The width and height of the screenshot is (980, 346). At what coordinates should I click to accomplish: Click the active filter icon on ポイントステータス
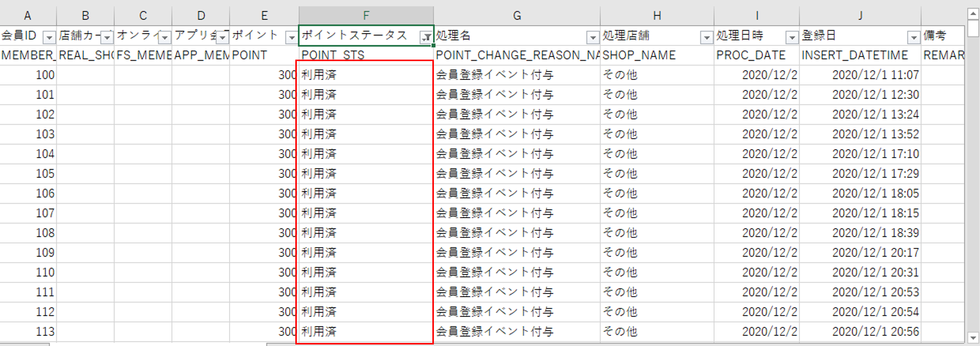coord(427,37)
